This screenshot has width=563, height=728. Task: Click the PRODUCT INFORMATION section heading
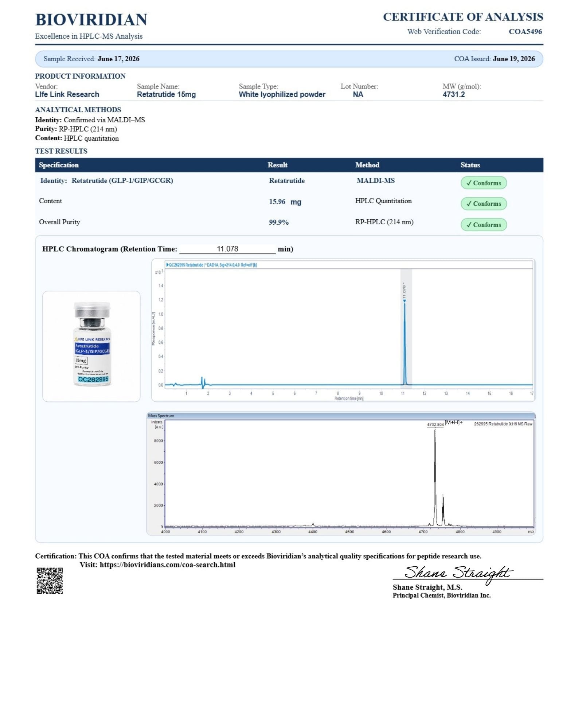pyautogui.click(x=80, y=76)
